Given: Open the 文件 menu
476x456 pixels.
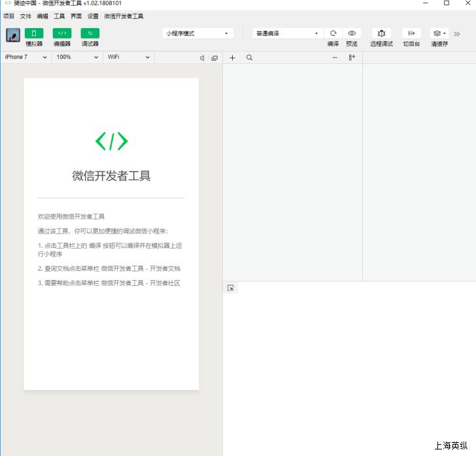Looking at the screenshot, I should click(25, 16).
